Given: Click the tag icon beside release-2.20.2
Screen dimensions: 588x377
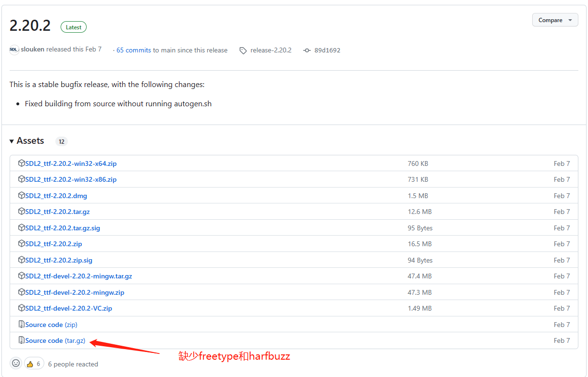Looking at the screenshot, I should pos(243,50).
